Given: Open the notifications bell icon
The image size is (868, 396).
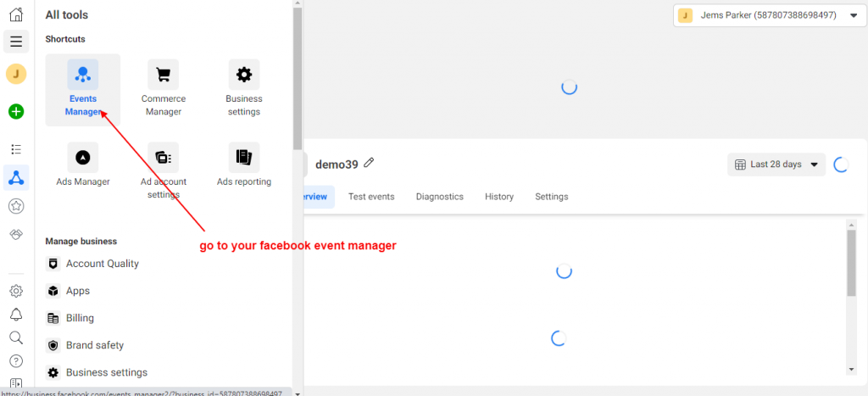Looking at the screenshot, I should pyautogui.click(x=16, y=314).
